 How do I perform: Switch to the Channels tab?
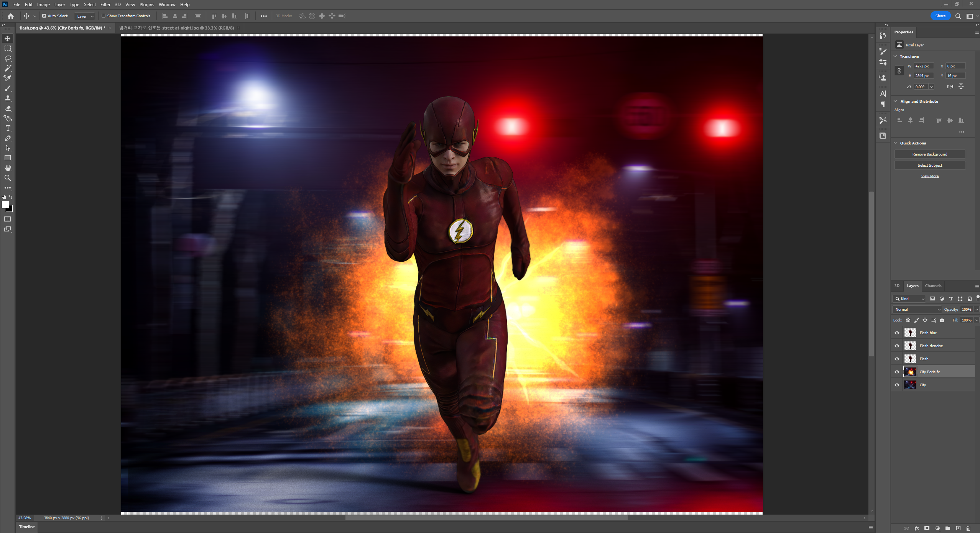pyautogui.click(x=933, y=286)
